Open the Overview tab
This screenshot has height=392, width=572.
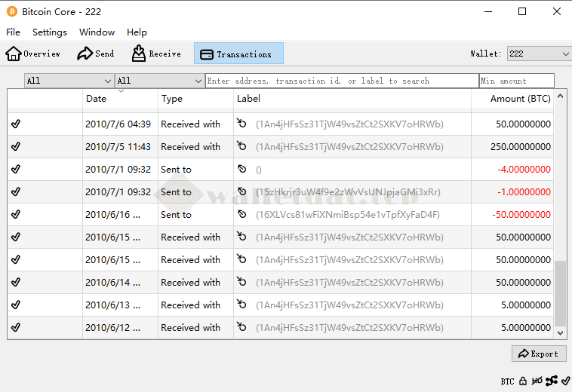pos(33,54)
